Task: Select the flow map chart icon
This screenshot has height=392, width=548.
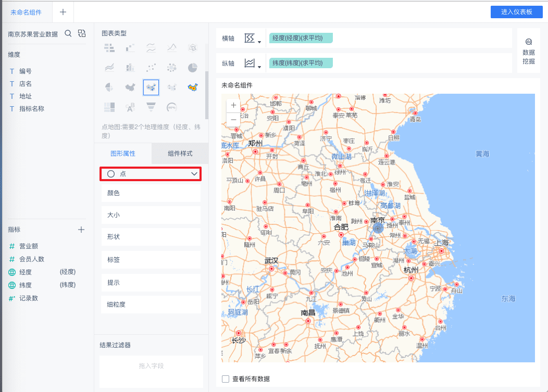Action: pyautogui.click(x=171, y=87)
